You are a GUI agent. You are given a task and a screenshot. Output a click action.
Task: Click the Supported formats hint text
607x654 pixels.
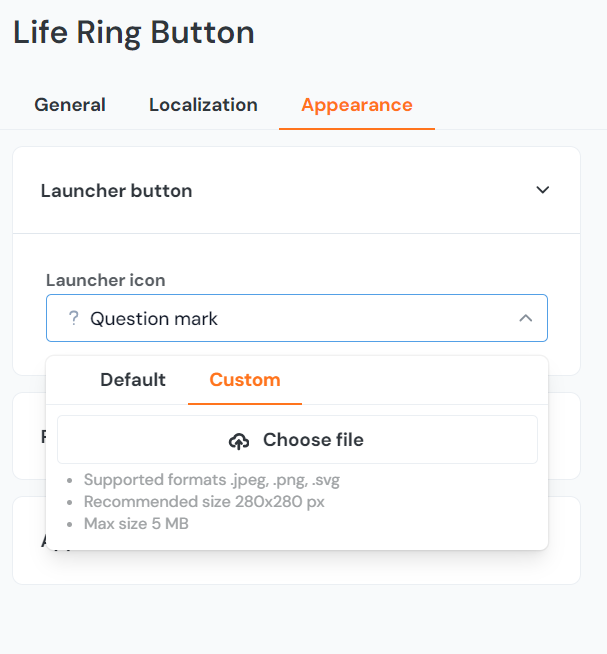(212, 480)
